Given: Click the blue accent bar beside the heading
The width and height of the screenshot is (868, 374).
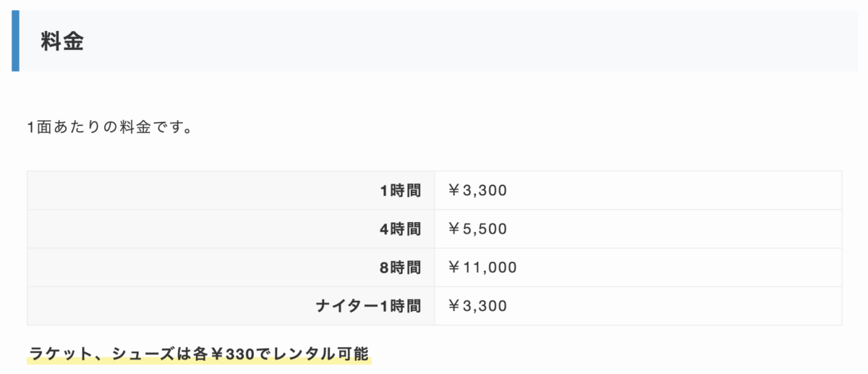Looking at the screenshot, I should point(15,41).
